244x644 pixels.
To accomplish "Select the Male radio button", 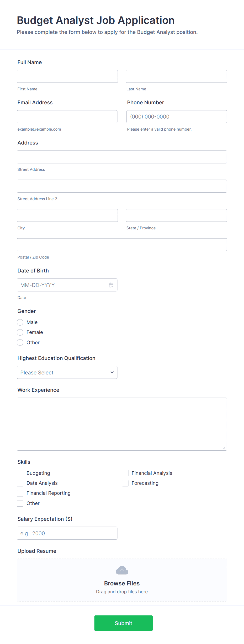I will tap(20, 322).
